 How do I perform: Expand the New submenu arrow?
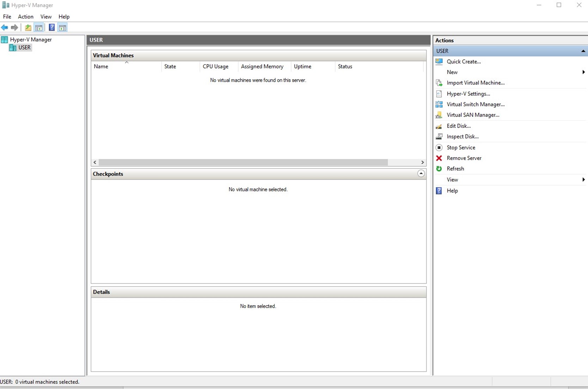(583, 72)
